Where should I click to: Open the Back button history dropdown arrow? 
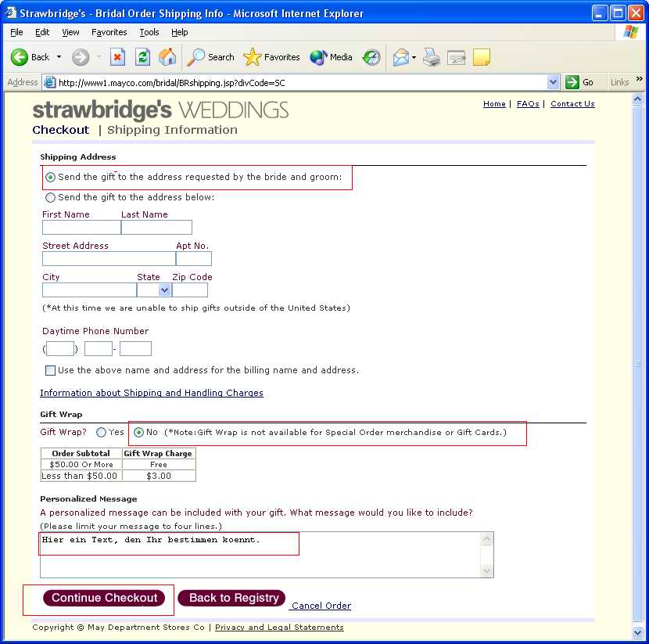pyautogui.click(x=59, y=57)
